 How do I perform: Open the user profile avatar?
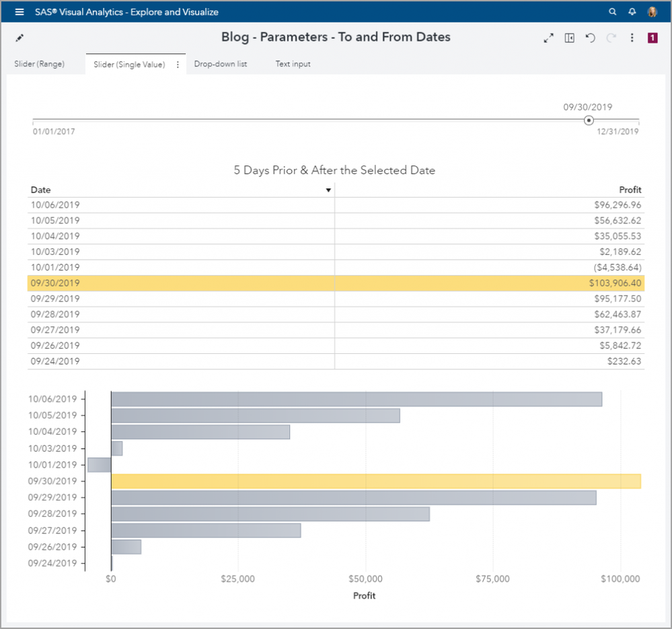[x=652, y=12]
